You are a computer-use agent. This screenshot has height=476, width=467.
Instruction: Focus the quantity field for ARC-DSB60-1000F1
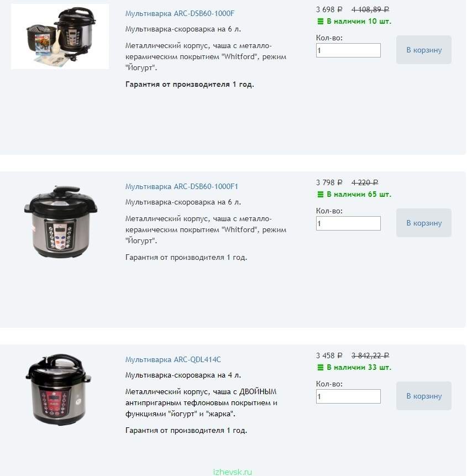click(x=348, y=223)
